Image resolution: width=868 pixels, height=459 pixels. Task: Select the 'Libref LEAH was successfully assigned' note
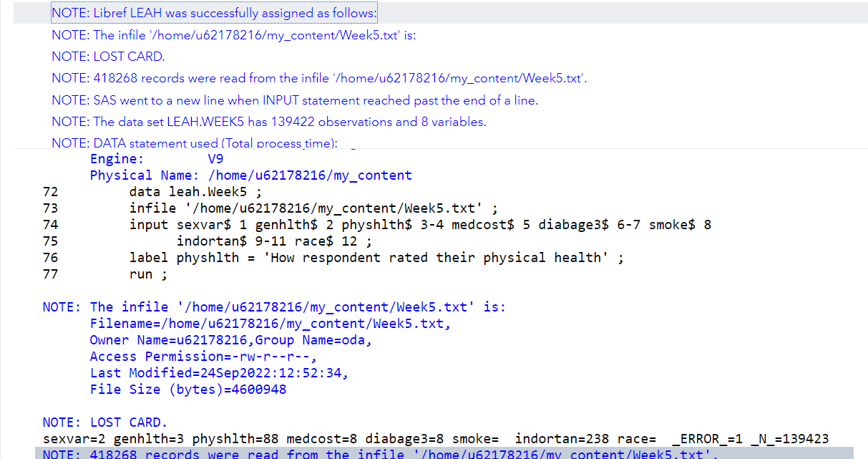pos(214,13)
